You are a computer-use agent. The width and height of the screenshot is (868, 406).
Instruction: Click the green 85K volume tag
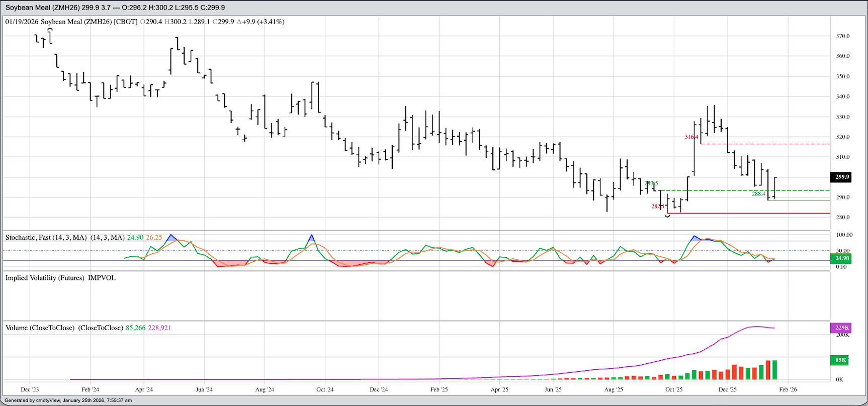[x=840, y=360]
